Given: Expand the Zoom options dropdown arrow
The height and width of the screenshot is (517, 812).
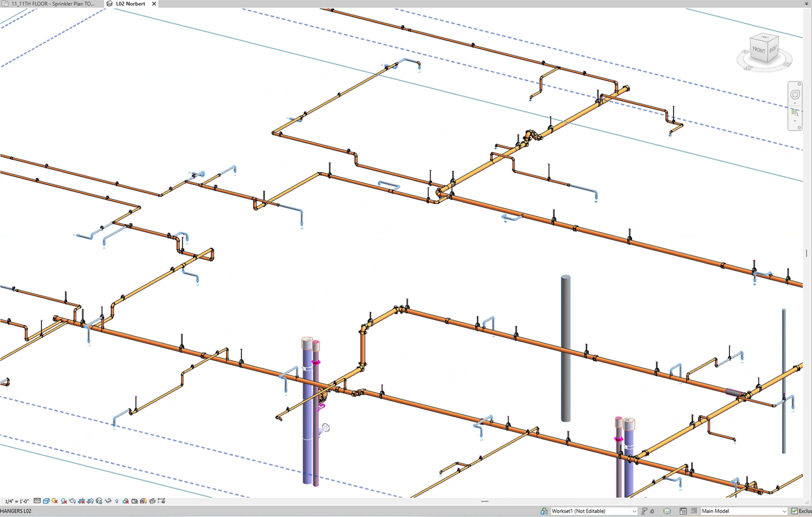Looking at the screenshot, I should (x=795, y=121).
